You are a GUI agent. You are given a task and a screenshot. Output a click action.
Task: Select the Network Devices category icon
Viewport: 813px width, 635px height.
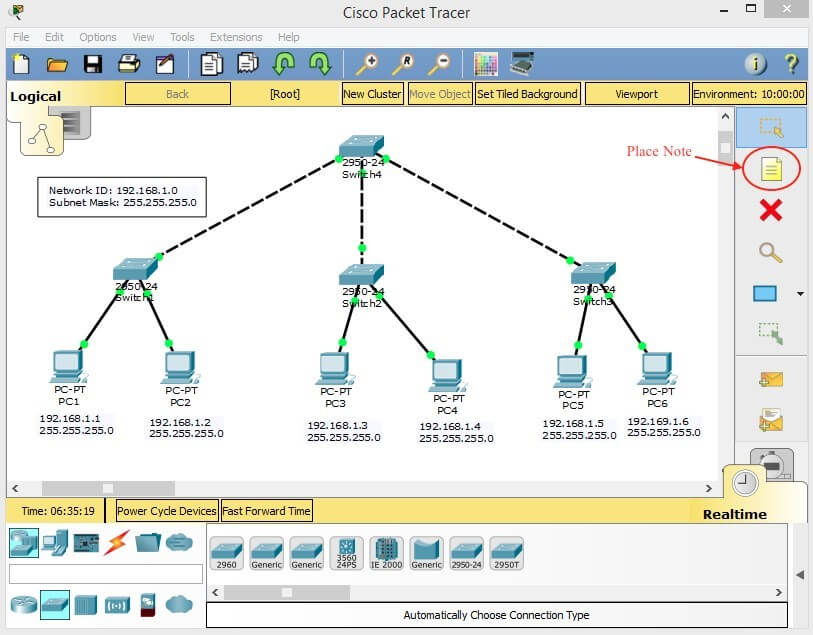click(x=24, y=543)
